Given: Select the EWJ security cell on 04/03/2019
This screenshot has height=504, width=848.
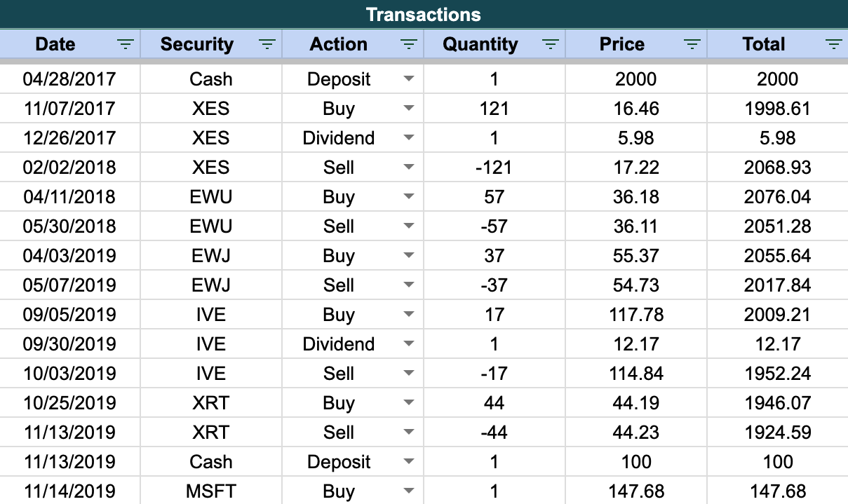Looking at the screenshot, I should 211,256.
